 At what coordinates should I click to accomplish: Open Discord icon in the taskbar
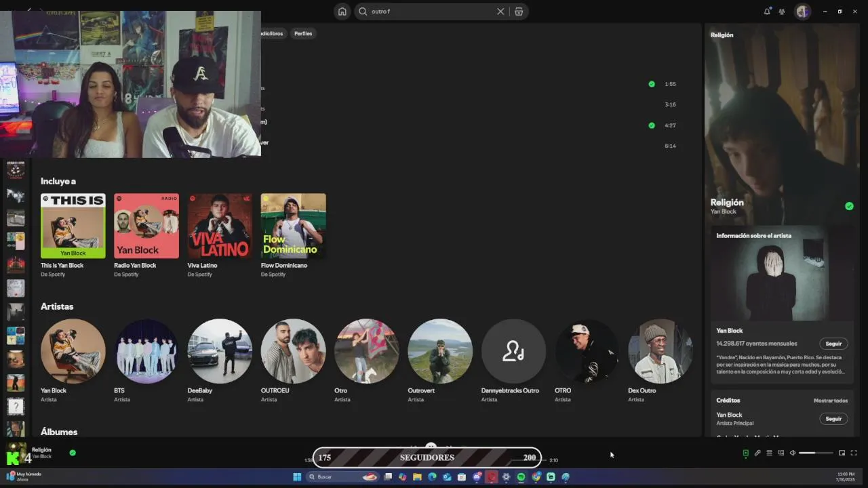click(477, 476)
